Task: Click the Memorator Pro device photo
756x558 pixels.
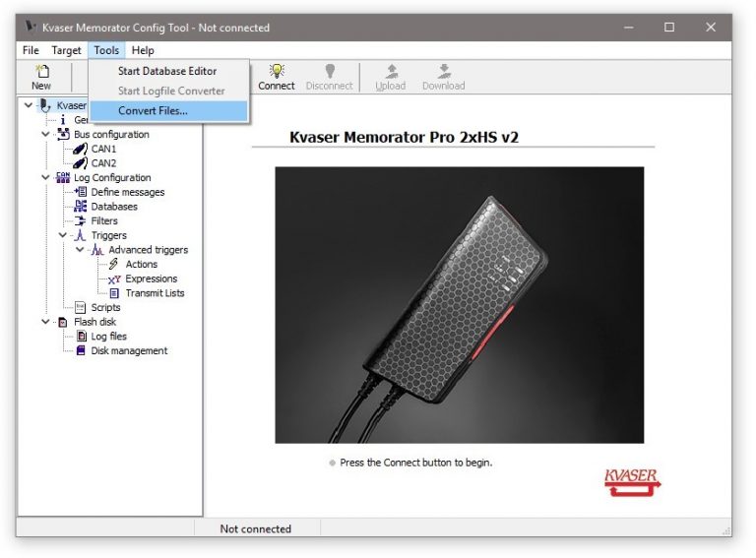Action: 459,305
